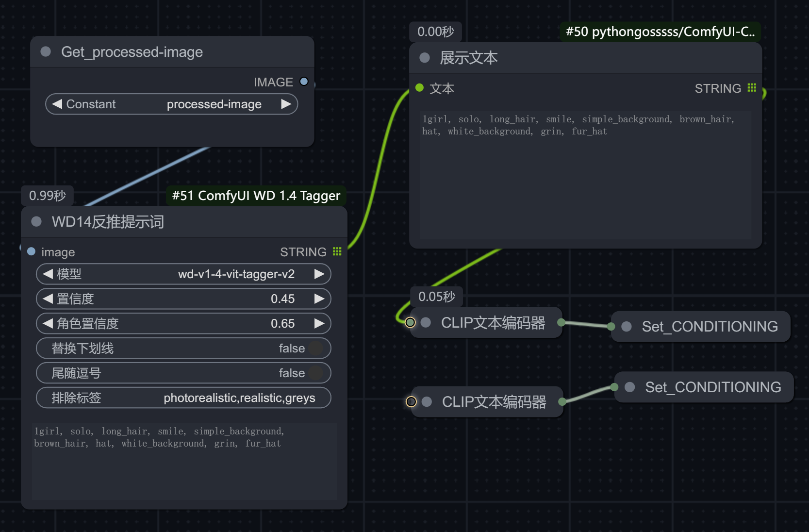The width and height of the screenshot is (809, 532).
Task: Expand the lower CLIP文本编码器 node via its dot
Action: pos(427,401)
